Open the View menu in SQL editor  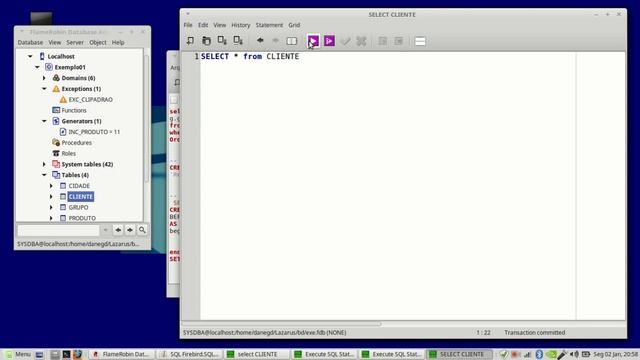[x=220, y=25]
